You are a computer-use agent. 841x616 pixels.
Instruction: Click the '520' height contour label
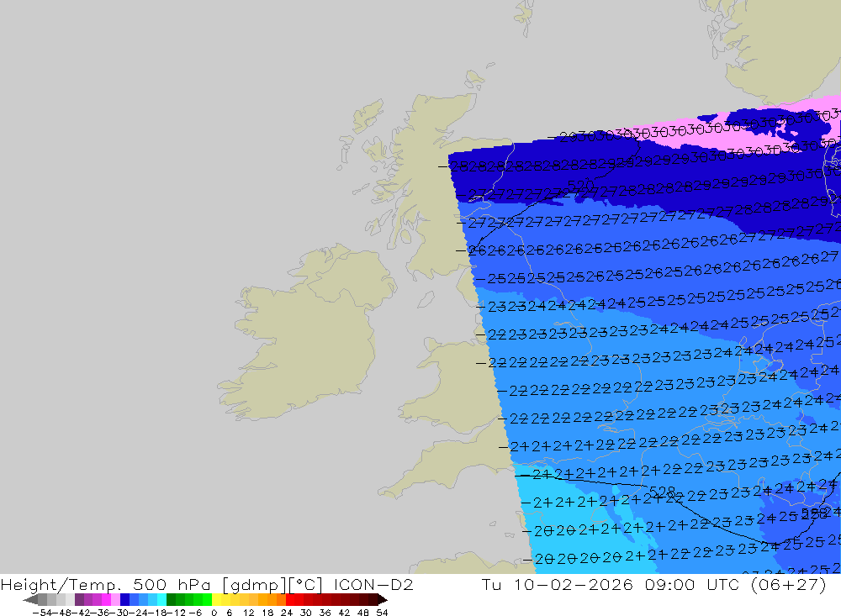click(580, 185)
